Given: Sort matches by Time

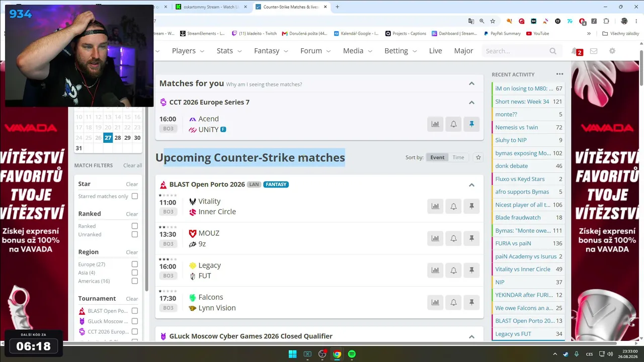Looking at the screenshot, I should point(458,157).
